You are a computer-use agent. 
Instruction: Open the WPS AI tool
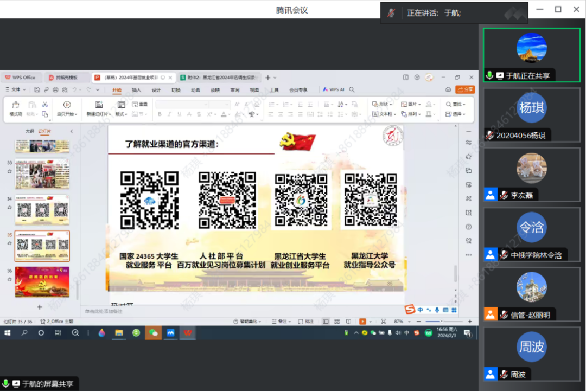click(x=334, y=90)
